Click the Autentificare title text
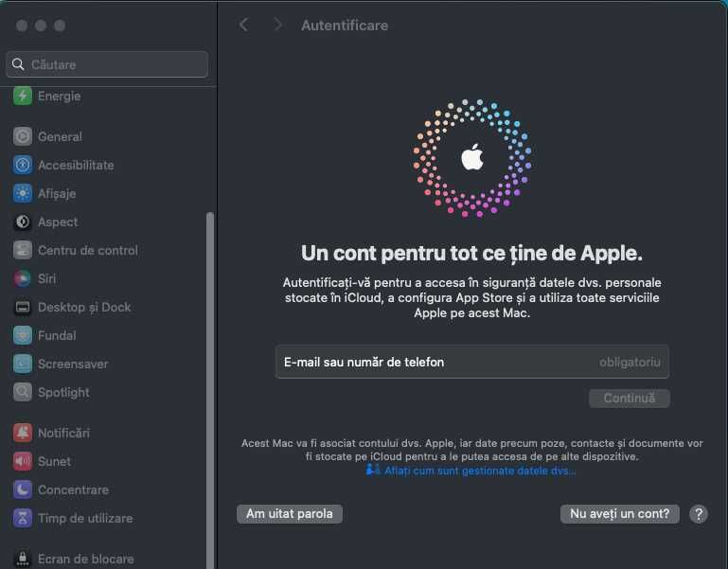This screenshot has height=569, width=728. coord(345,25)
